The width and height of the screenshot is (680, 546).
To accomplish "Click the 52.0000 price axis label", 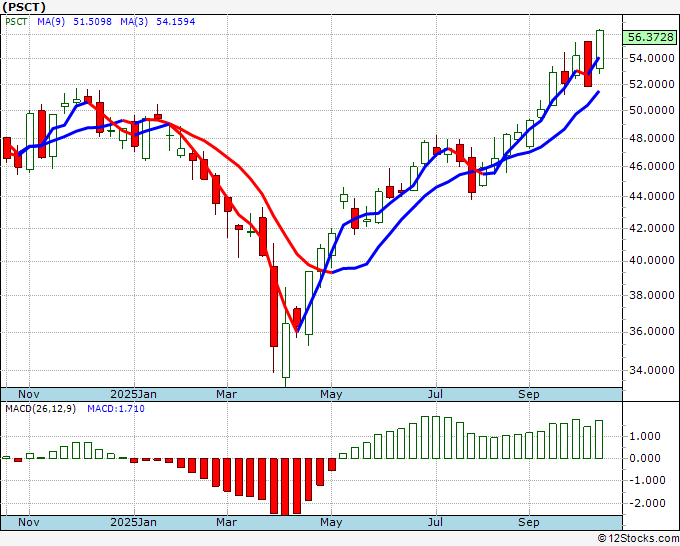I will [x=651, y=84].
